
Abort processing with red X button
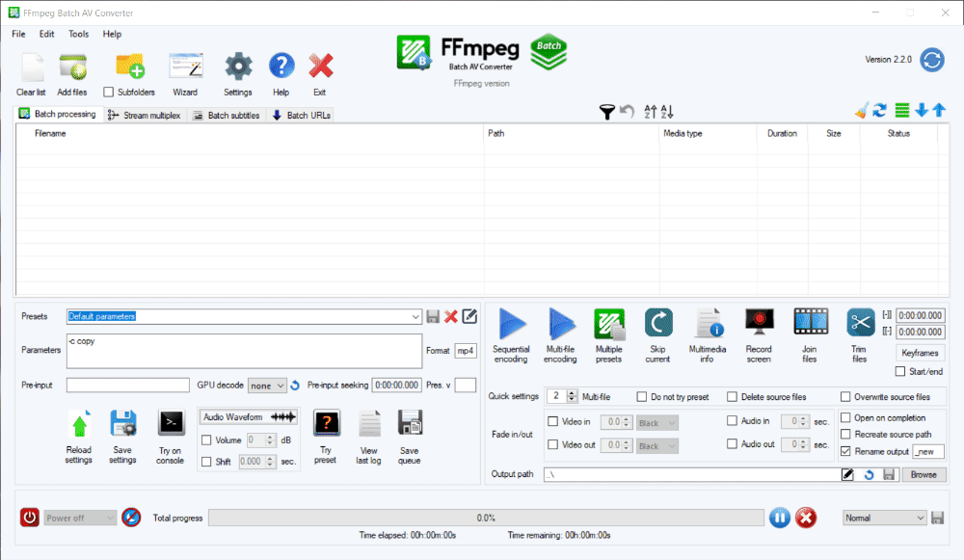806,519
